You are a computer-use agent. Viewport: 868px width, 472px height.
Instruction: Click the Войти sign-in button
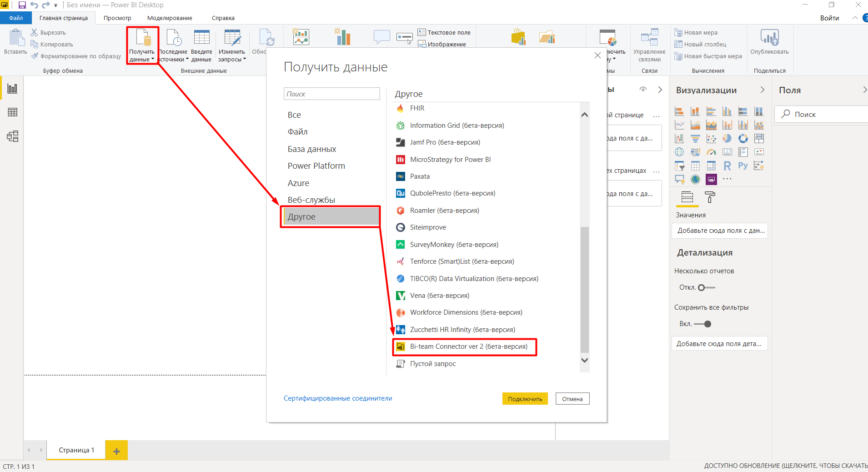(829, 18)
